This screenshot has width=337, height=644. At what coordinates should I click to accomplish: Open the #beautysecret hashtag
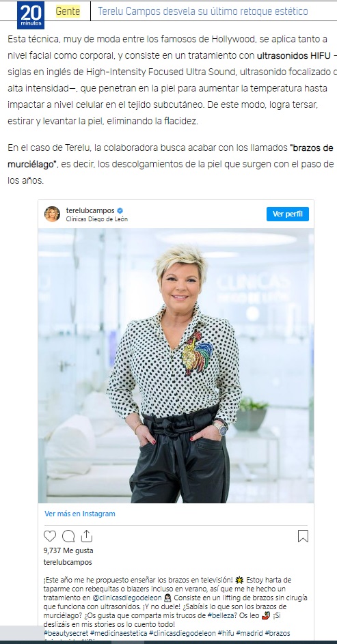point(66,633)
